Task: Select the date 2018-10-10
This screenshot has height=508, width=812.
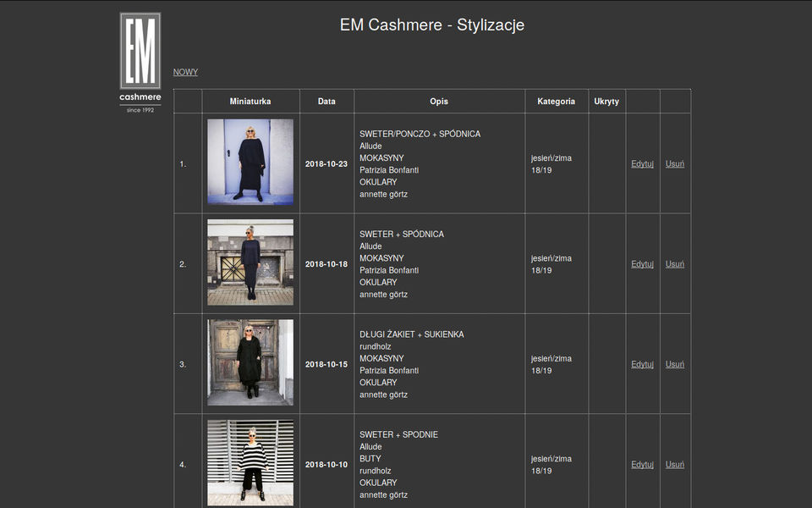Action: (326, 465)
